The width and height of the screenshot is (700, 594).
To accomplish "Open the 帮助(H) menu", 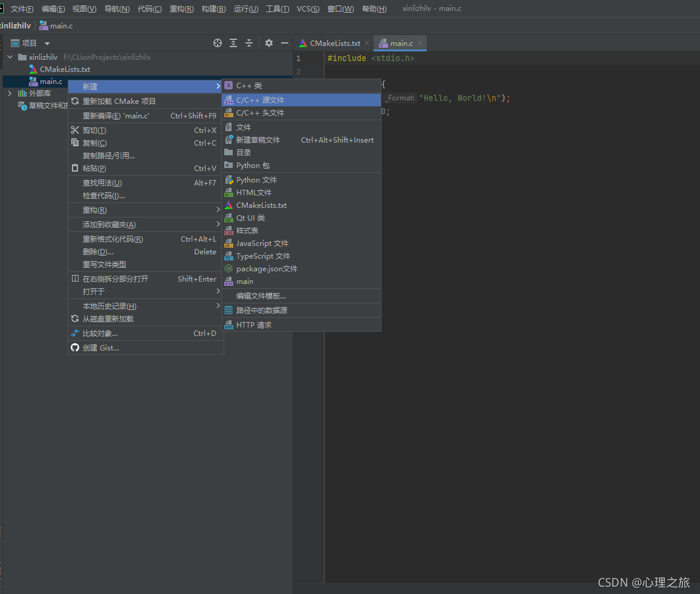I will click(x=374, y=9).
